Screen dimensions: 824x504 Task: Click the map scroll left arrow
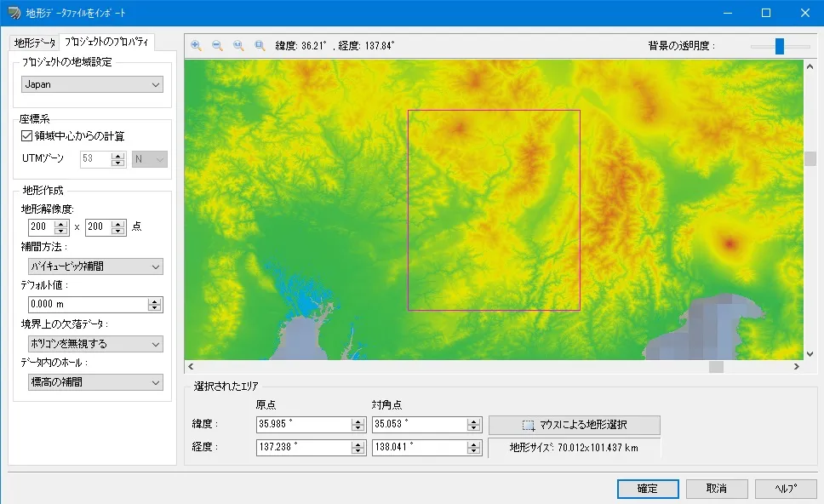click(x=192, y=367)
